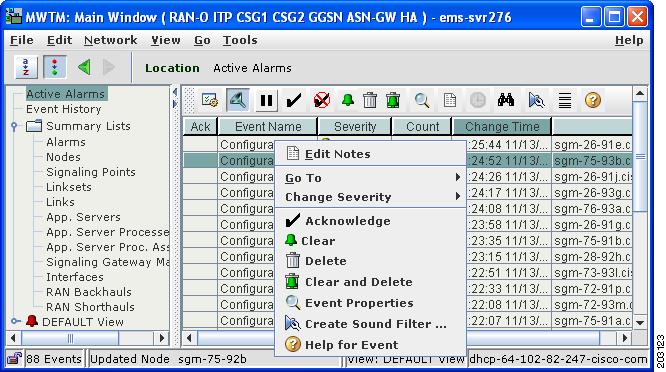
Task: Choose Delete in context menu
Action: click(x=371, y=261)
